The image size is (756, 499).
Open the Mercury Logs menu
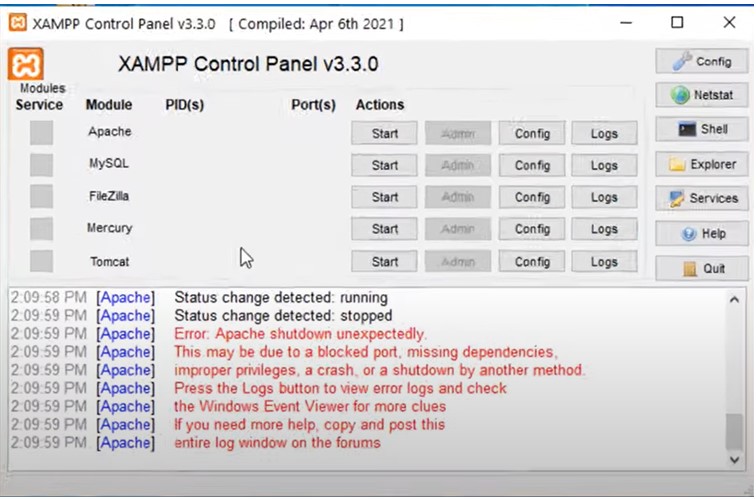coord(604,229)
